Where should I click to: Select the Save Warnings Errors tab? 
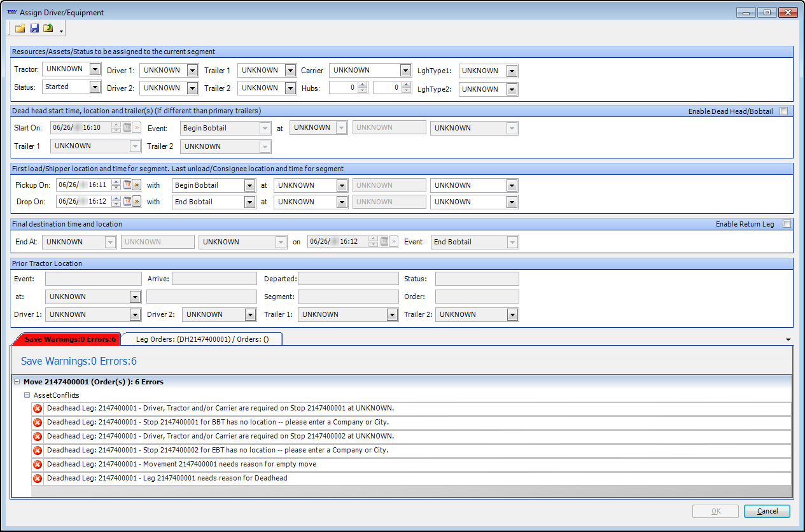[x=70, y=339]
